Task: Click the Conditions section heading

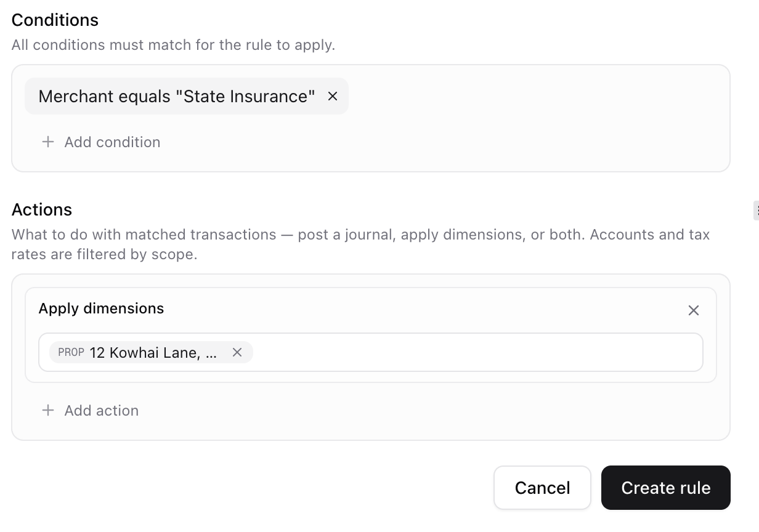Action: 55,20
